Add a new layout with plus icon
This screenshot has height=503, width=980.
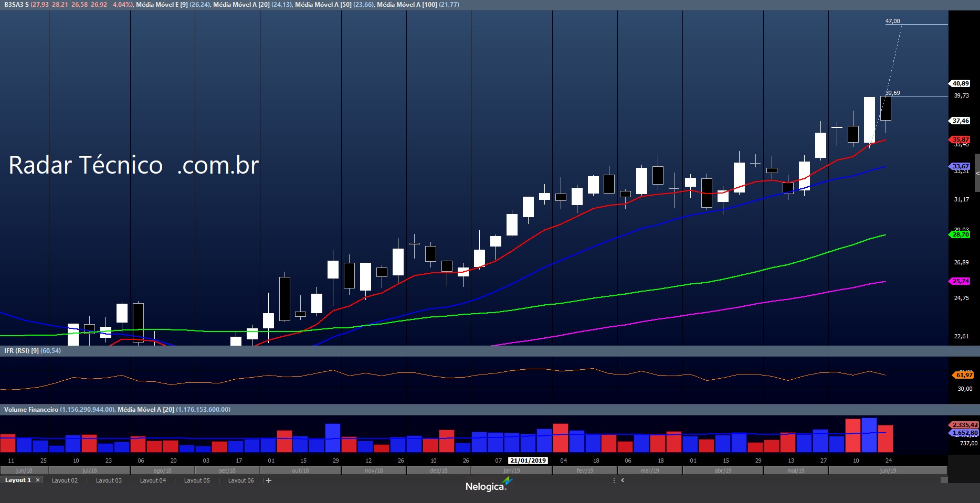click(269, 480)
